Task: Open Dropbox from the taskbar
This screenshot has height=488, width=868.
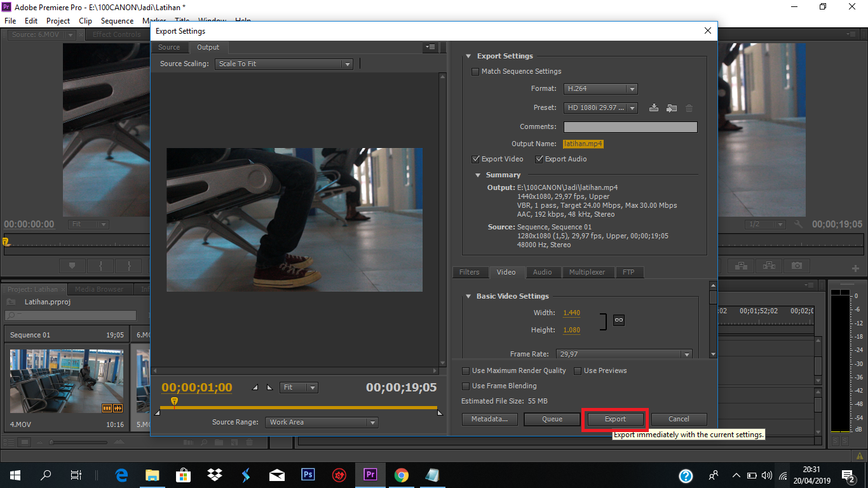Action: (x=215, y=475)
